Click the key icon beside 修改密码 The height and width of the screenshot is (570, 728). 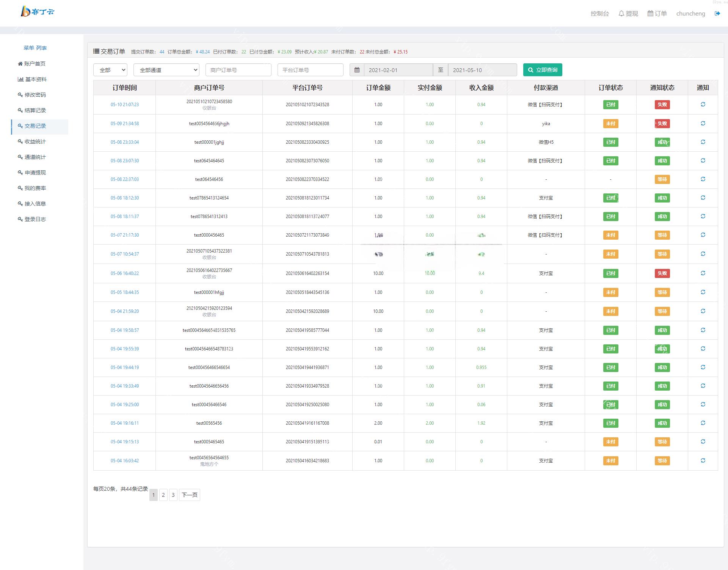click(x=20, y=95)
